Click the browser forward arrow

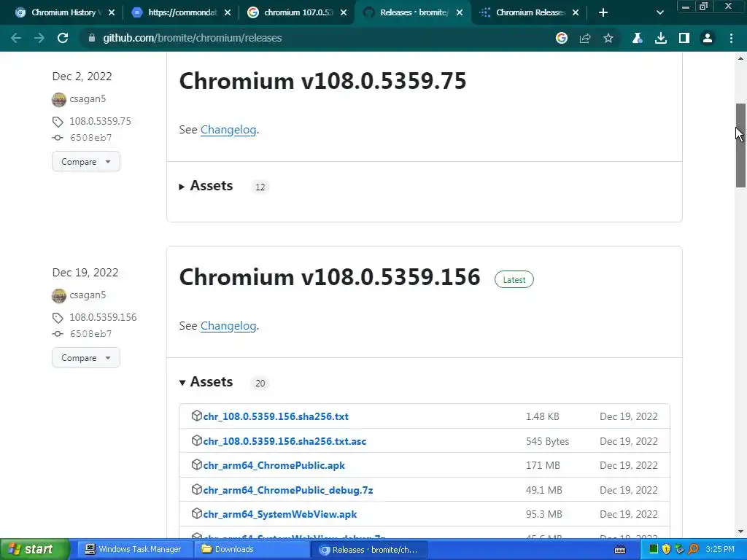pyautogui.click(x=39, y=38)
